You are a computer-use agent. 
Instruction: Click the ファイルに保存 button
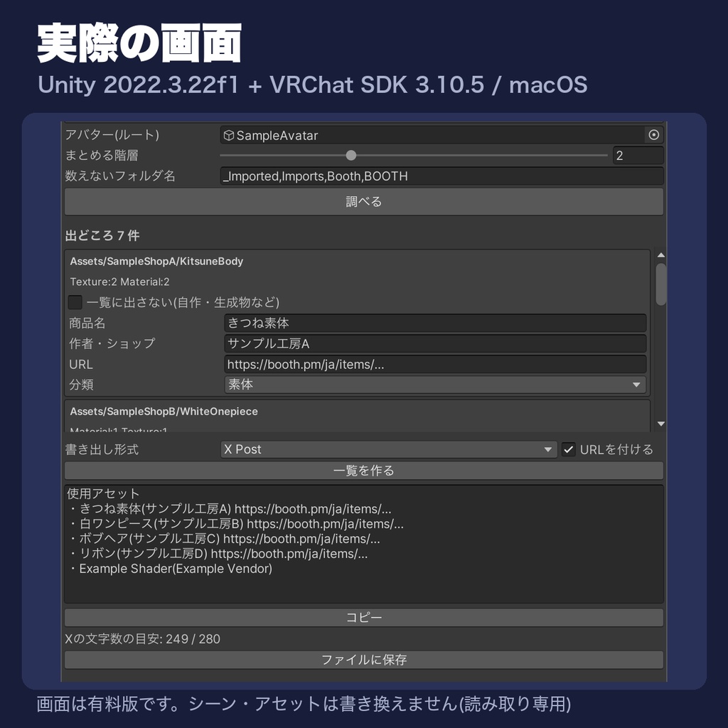[x=363, y=660]
